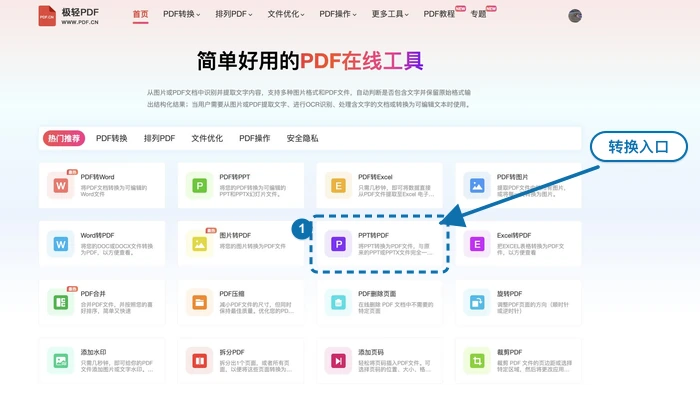This screenshot has width=700, height=395.
Task: Open the 添加页码 tool title
Action: [x=371, y=353]
